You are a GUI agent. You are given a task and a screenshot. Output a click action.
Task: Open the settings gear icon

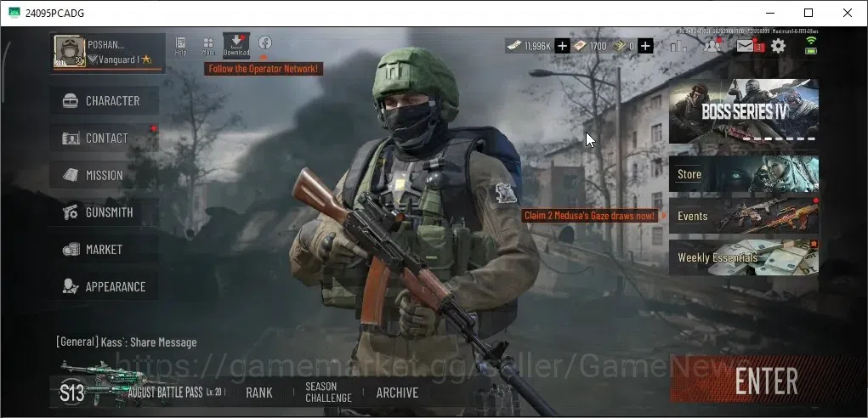click(779, 46)
